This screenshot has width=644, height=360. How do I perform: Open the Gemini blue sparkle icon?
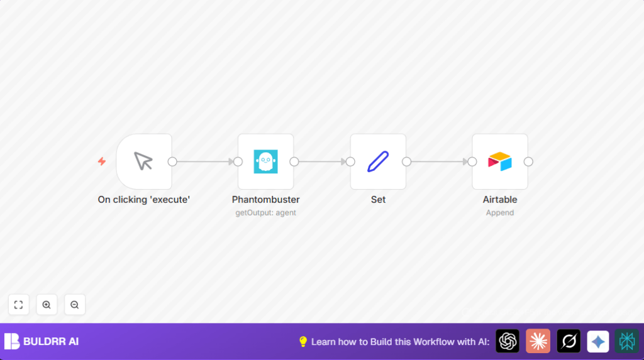(598, 341)
